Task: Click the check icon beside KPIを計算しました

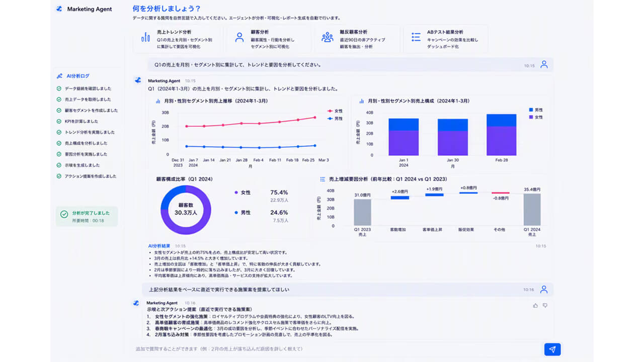Action: click(59, 121)
